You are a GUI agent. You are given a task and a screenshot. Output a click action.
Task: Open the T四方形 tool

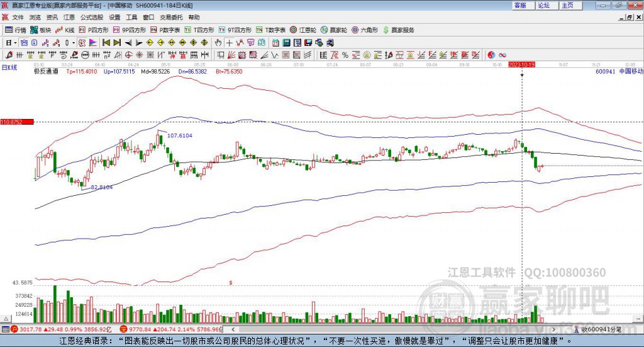pyautogui.click(x=199, y=30)
